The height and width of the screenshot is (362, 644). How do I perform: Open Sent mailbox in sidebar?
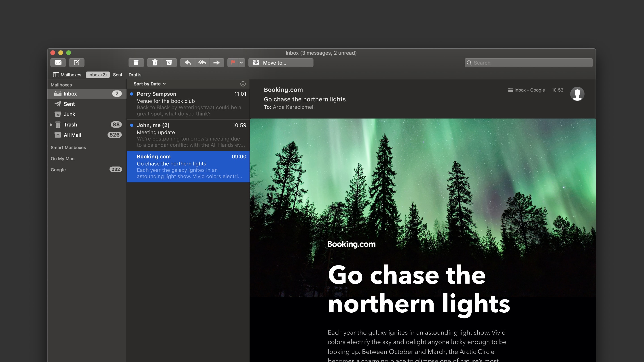tap(87, 104)
